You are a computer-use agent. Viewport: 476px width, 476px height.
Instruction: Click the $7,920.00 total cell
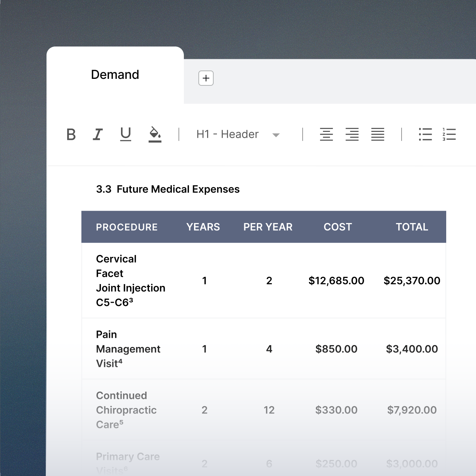(412, 410)
